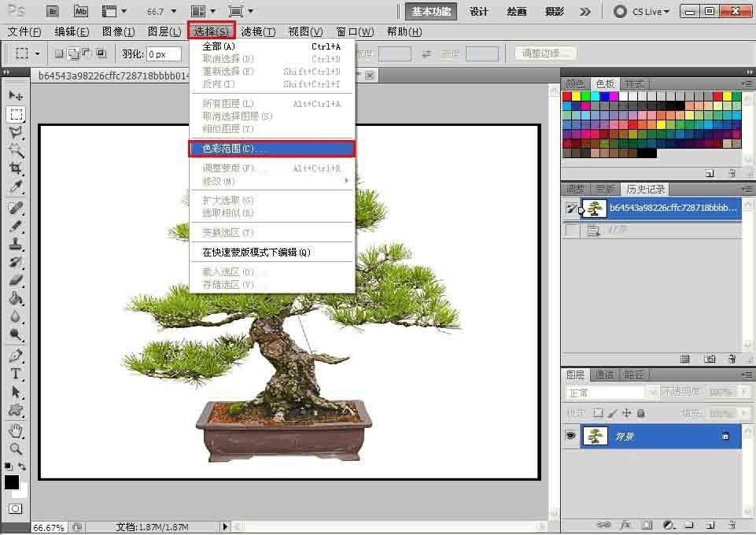The height and width of the screenshot is (535, 756).
Task: Click the black foreground color swatch
Action: (x=12, y=482)
